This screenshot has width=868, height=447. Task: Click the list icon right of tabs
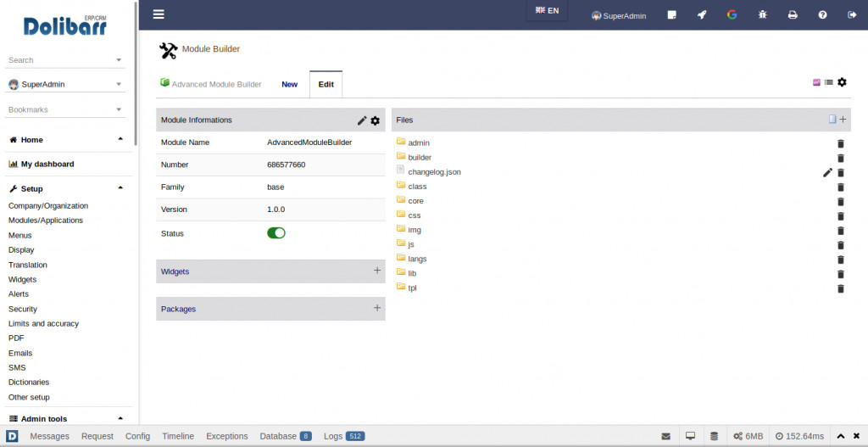coord(829,82)
